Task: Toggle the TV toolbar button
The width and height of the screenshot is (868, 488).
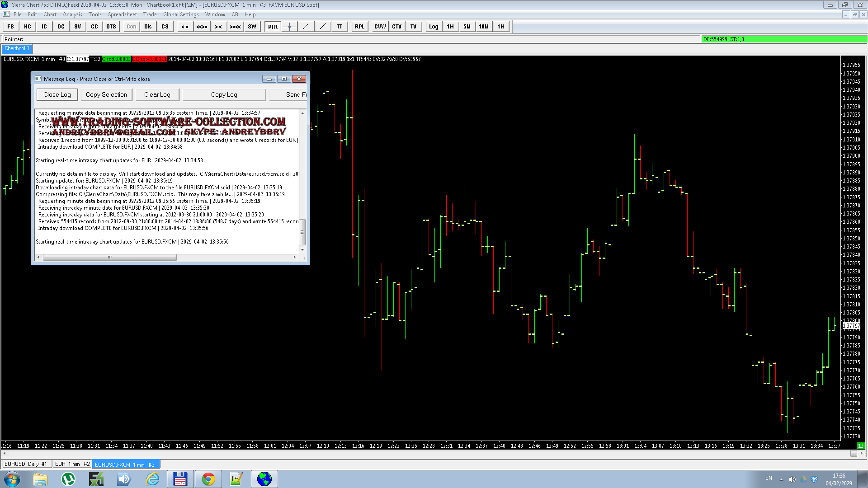Action: click(x=414, y=27)
